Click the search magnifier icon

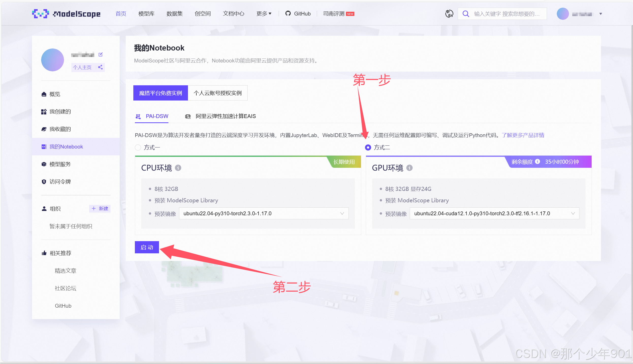[466, 14]
